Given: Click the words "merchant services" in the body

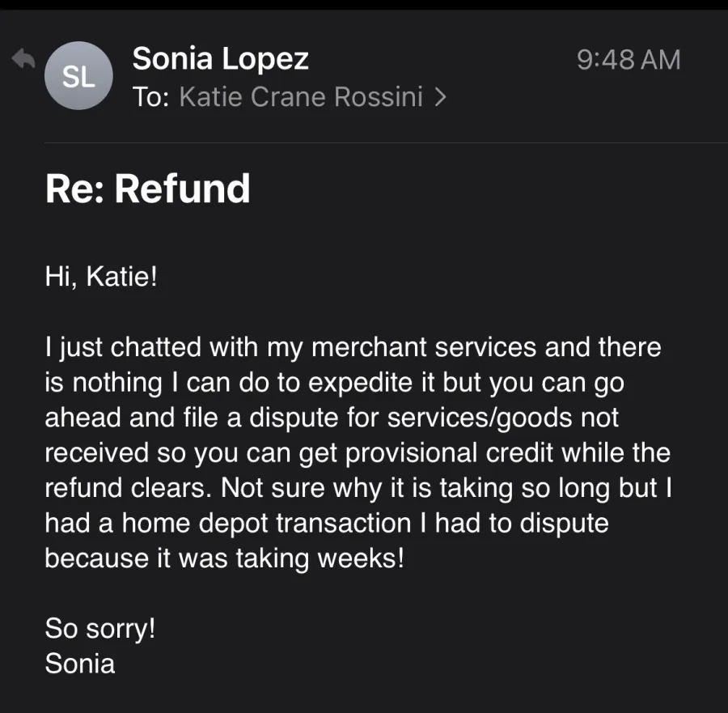Looking at the screenshot, I should 423,347.
